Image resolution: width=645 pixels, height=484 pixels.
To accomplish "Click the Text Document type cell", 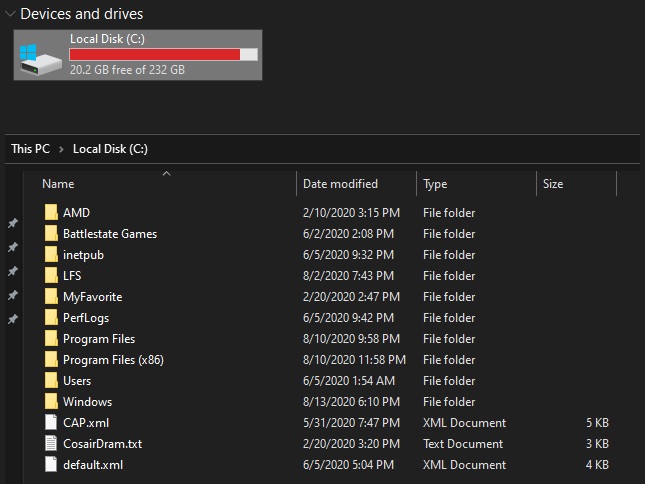I will 463,444.
